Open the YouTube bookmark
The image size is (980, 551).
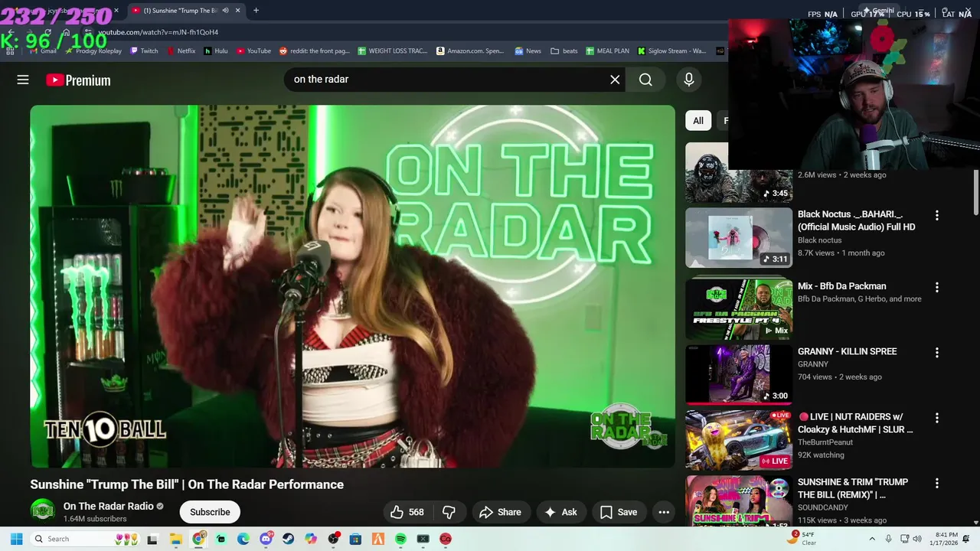click(x=253, y=51)
